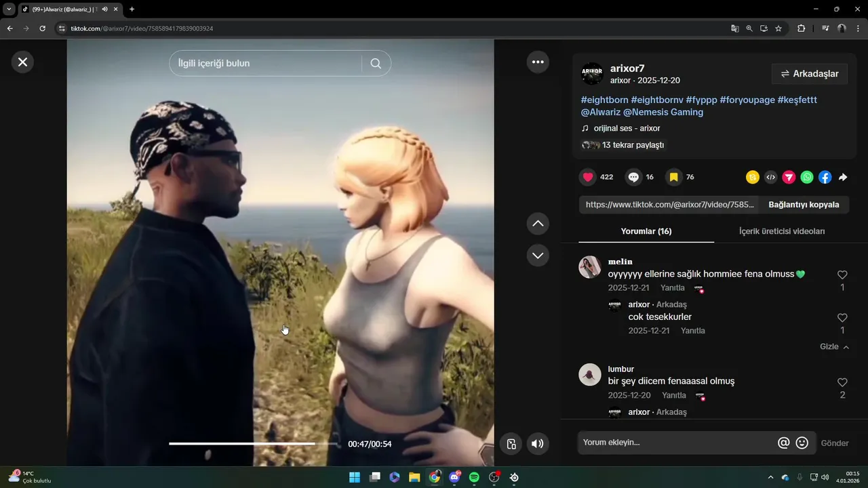Like melin's comment with heart icon
Image resolution: width=868 pixels, height=488 pixels.
842,274
